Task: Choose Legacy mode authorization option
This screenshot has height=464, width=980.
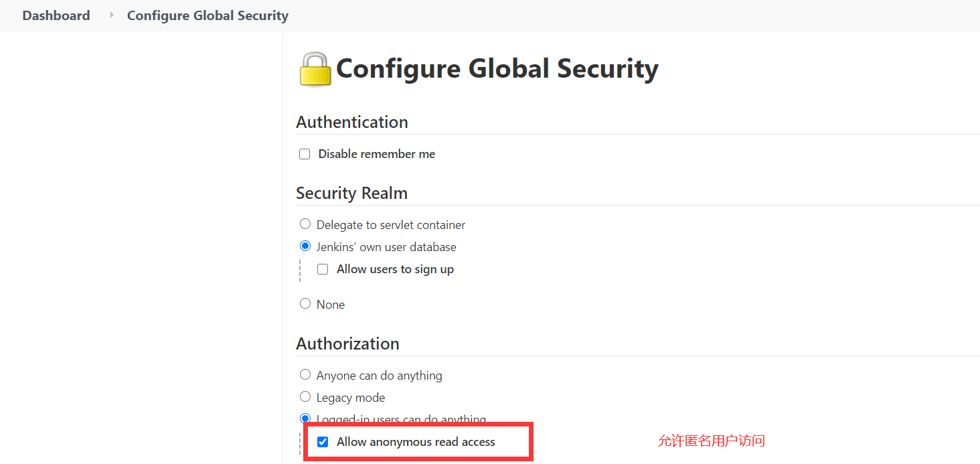Action: [x=305, y=396]
